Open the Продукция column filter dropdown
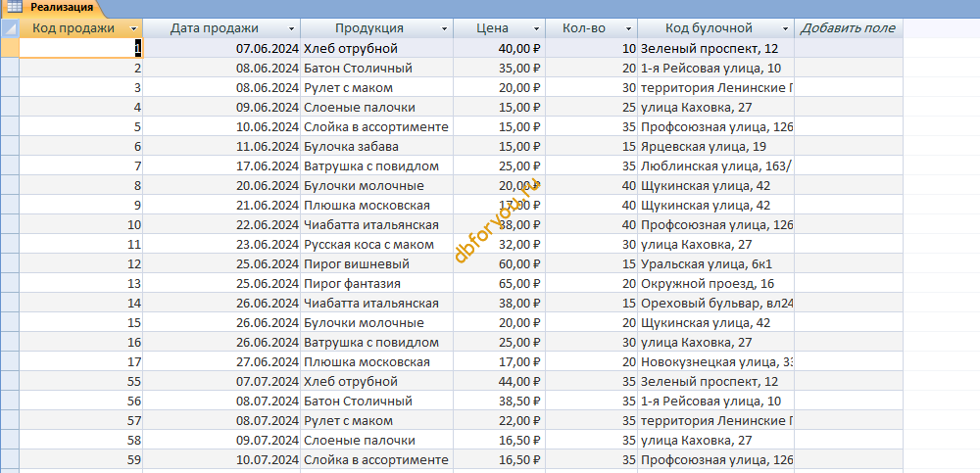 click(444, 28)
